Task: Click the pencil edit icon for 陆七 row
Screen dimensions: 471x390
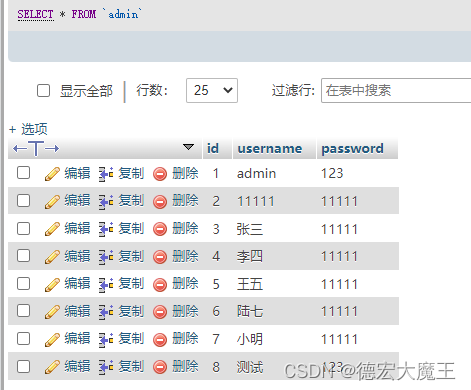Action: (52, 312)
